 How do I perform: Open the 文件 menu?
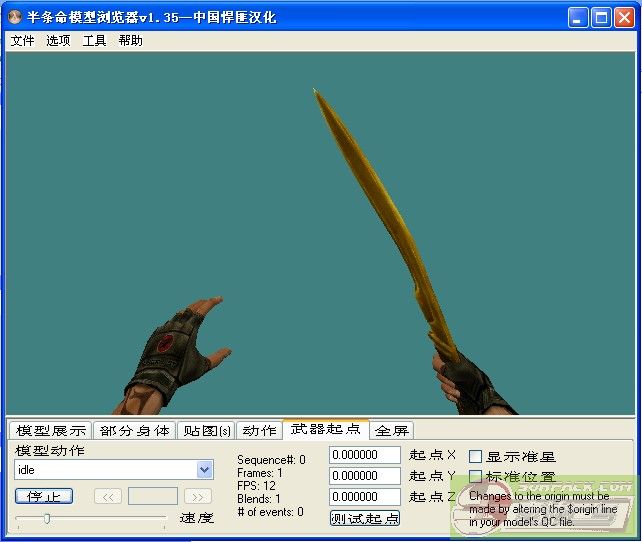coord(22,41)
